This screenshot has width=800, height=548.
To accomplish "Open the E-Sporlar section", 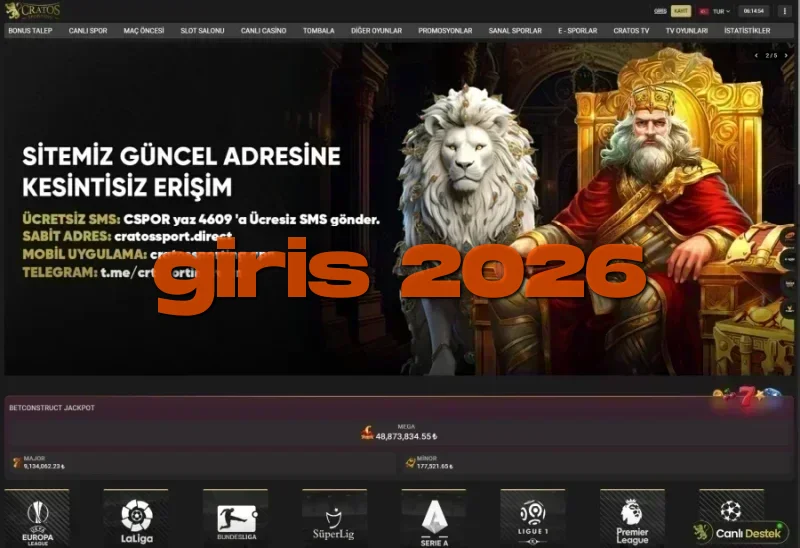I will pos(578,31).
